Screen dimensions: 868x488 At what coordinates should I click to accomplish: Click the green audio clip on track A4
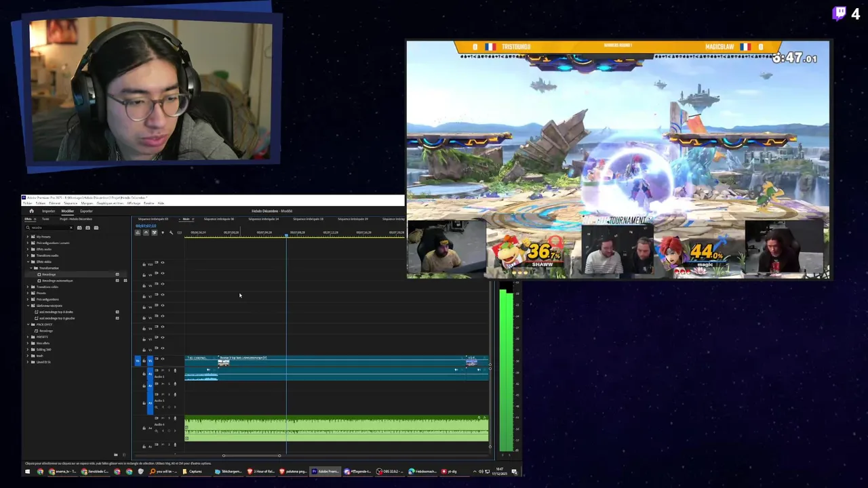(336, 428)
